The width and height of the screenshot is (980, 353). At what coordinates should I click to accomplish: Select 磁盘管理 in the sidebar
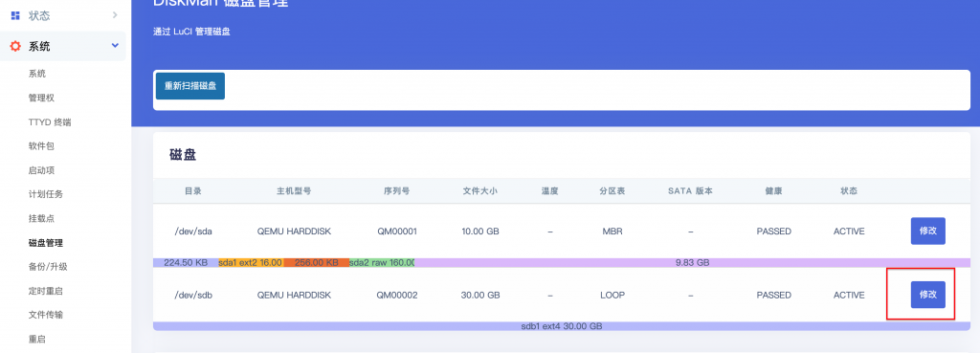pos(46,243)
